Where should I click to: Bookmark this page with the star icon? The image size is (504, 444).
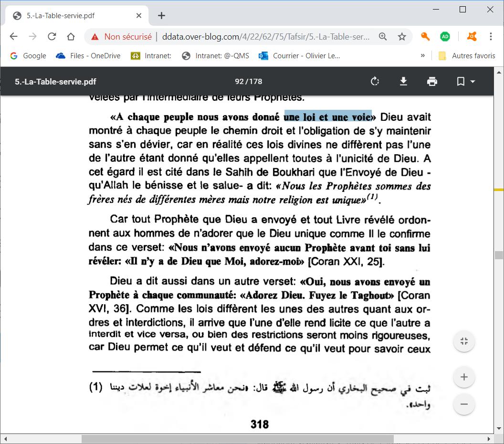[402, 37]
